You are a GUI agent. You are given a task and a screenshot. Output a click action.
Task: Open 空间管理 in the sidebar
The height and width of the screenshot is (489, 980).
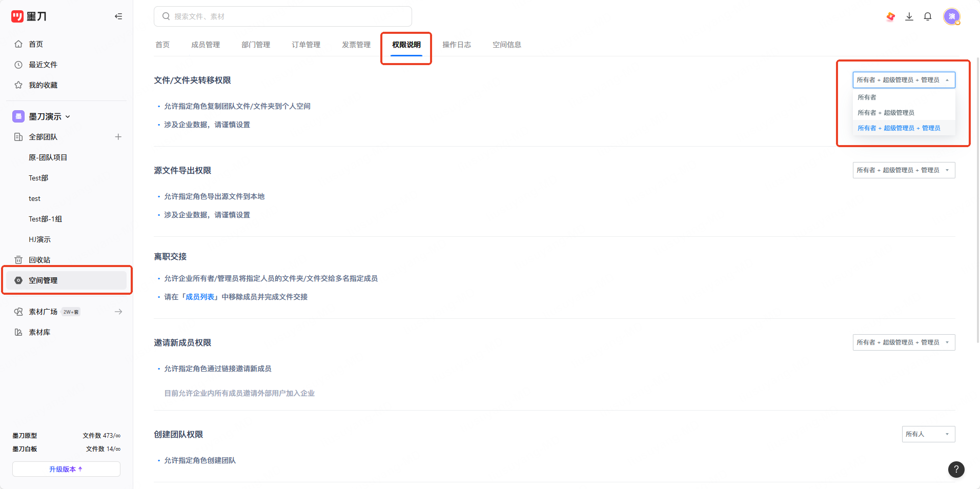point(67,280)
